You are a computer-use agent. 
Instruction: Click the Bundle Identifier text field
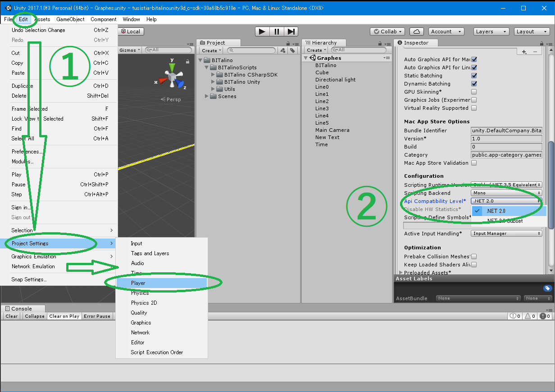click(x=506, y=131)
